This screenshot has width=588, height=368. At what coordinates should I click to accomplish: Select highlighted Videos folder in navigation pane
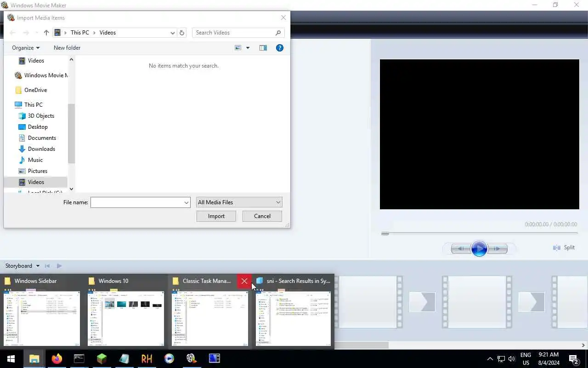[x=35, y=182]
